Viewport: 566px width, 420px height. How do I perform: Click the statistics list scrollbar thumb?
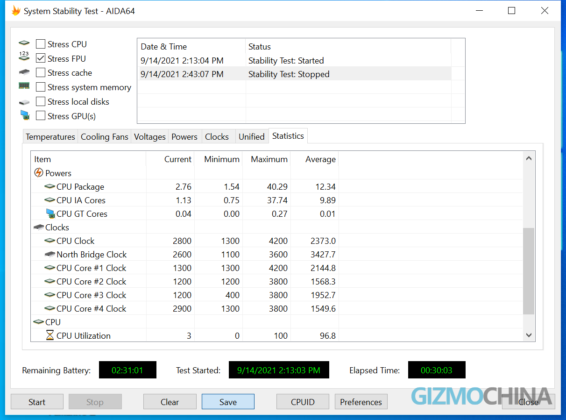click(x=529, y=271)
